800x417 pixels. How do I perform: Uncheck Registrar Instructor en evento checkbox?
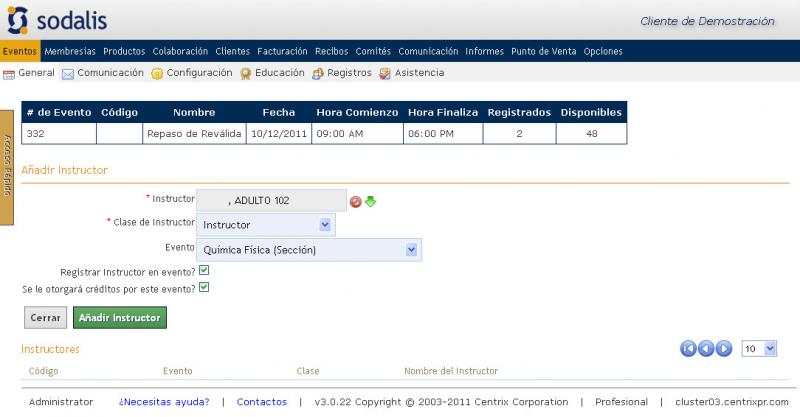pyautogui.click(x=204, y=270)
